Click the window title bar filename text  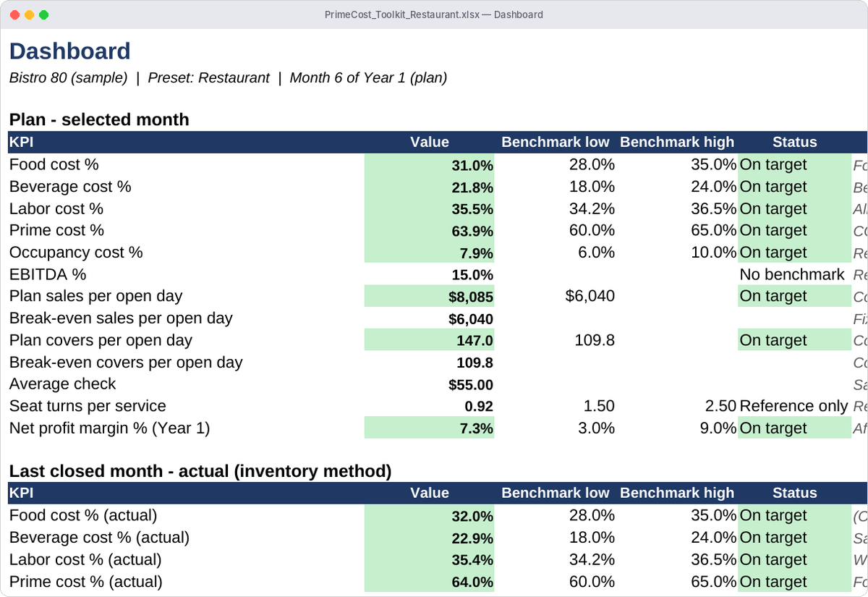click(x=434, y=14)
